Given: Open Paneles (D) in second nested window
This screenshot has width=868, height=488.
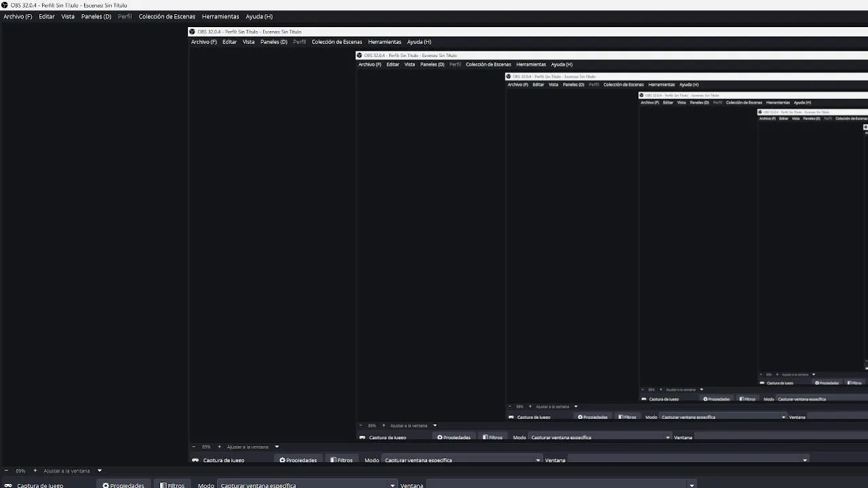Looking at the screenshot, I should pyautogui.click(x=432, y=64).
